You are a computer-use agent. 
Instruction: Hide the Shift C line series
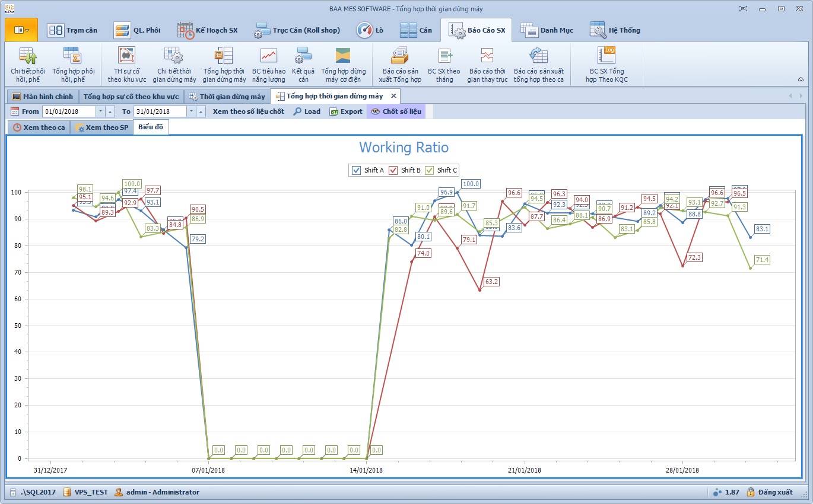pos(430,170)
